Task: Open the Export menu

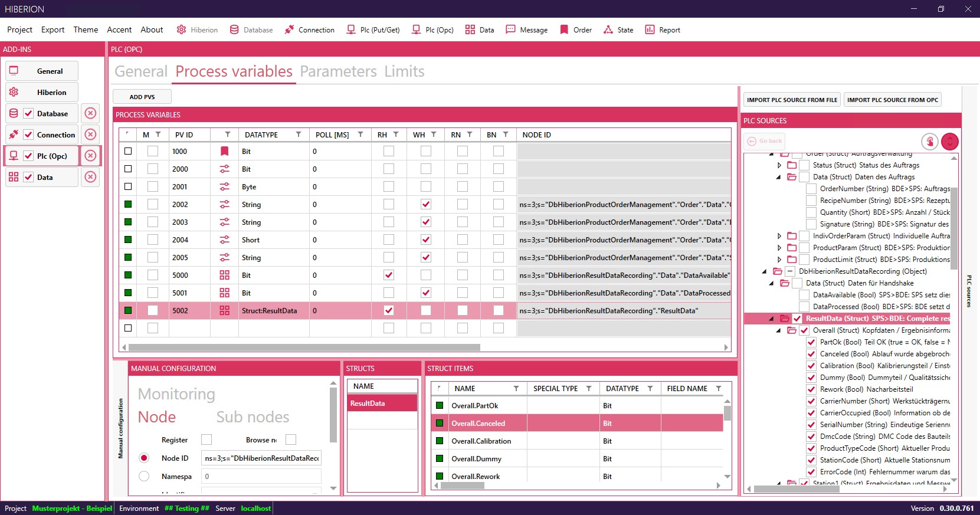Action: pyautogui.click(x=53, y=29)
